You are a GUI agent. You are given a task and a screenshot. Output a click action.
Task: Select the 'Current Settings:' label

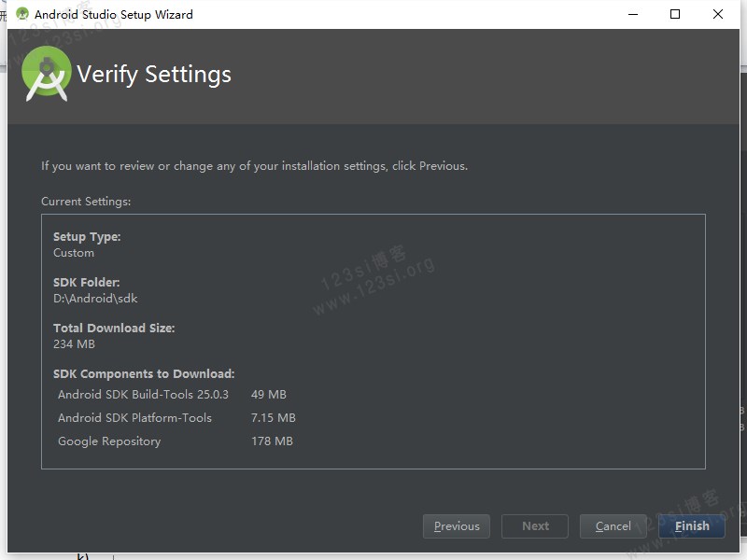pyautogui.click(x=86, y=202)
